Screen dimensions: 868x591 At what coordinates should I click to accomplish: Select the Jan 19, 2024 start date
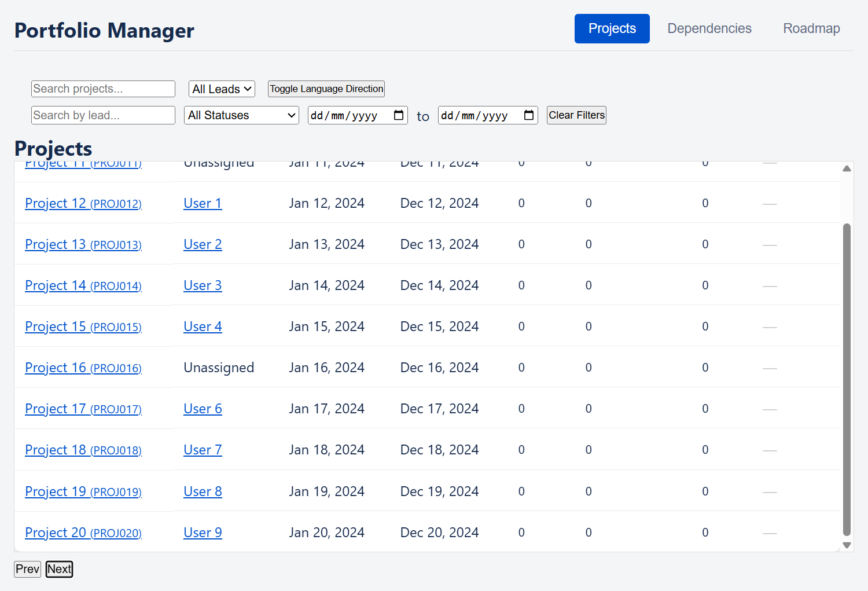tap(327, 491)
